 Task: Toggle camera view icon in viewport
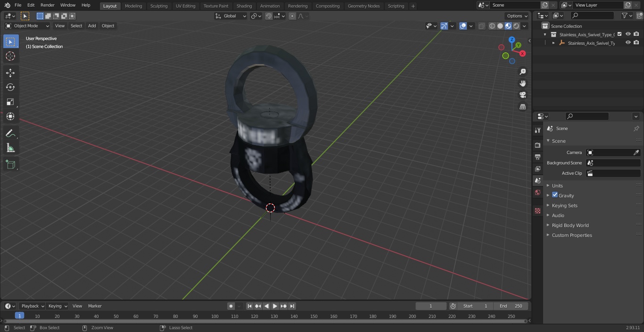(522, 95)
